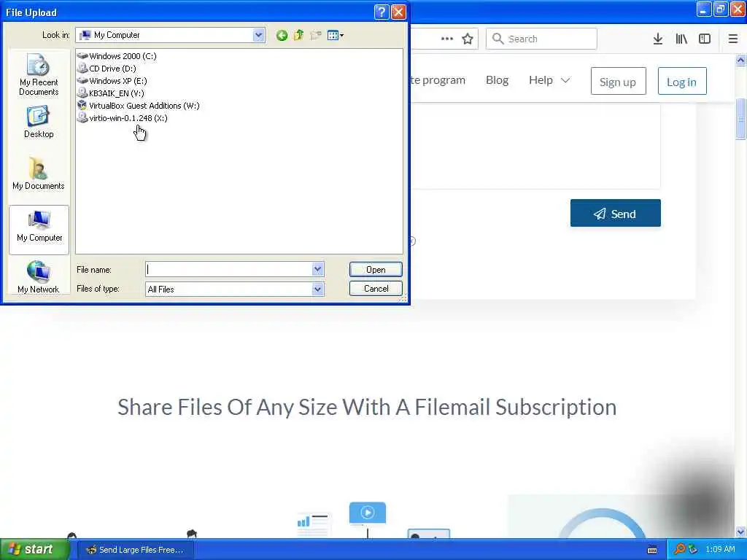Close the File Upload dialog

click(398, 12)
